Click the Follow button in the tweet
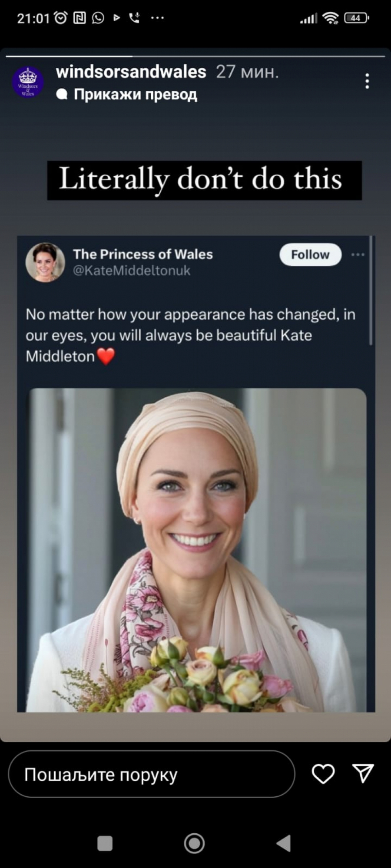Viewport: 391px width, 868px height. pos(310,254)
